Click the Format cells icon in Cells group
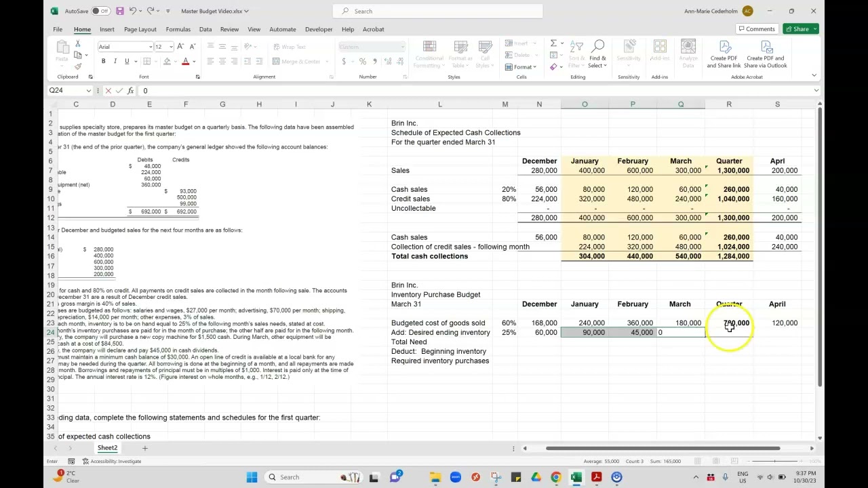This screenshot has height=488, width=868. click(521, 67)
